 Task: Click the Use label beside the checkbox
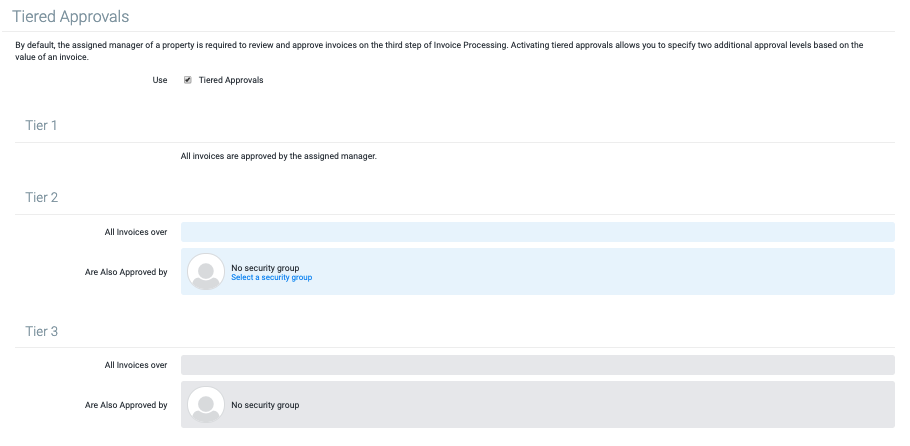click(160, 80)
